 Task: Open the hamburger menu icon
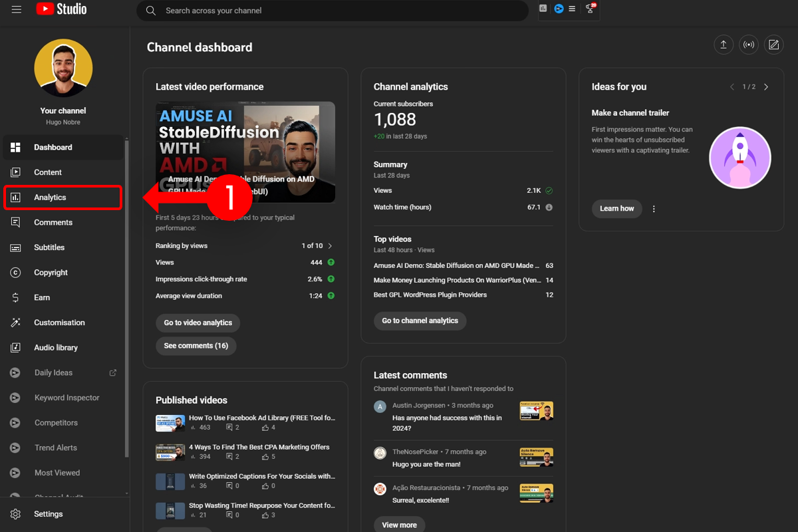click(x=17, y=9)
